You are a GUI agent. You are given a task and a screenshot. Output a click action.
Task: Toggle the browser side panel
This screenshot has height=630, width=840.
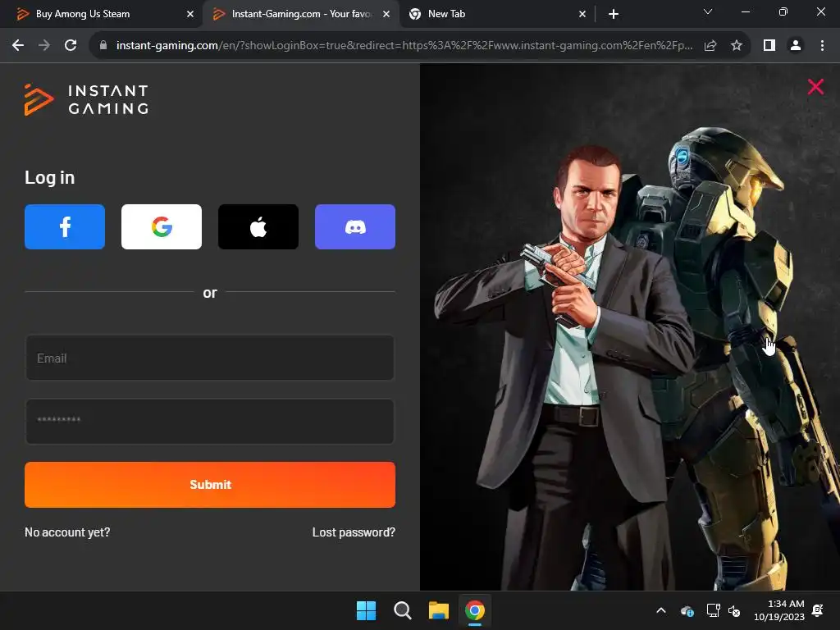769,46
